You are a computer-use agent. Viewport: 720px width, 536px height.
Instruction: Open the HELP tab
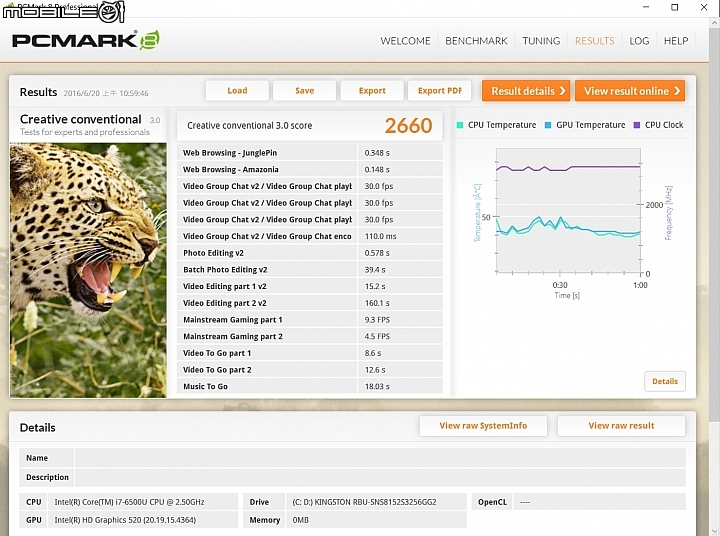pos(676,41)
